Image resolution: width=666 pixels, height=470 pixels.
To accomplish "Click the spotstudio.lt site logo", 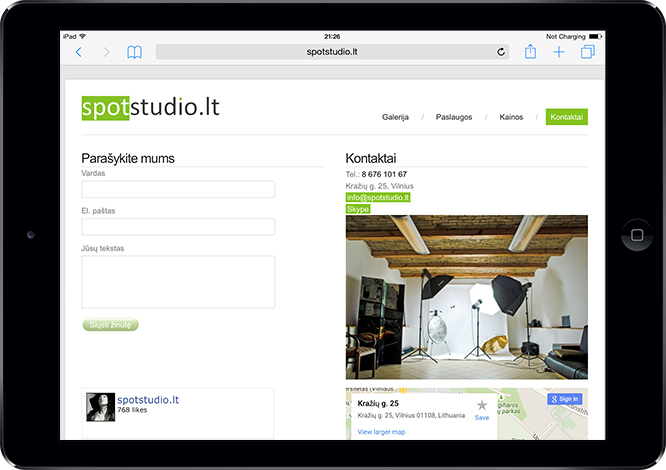I will pos(150,108).
